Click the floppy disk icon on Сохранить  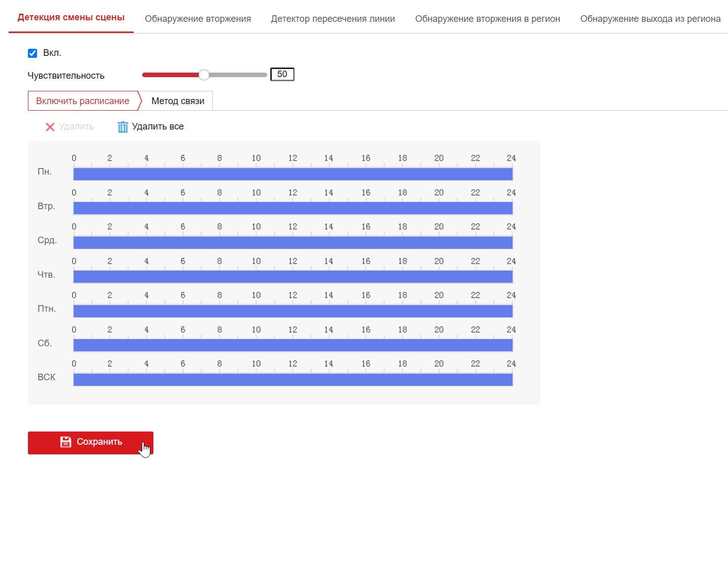[66, 442]
